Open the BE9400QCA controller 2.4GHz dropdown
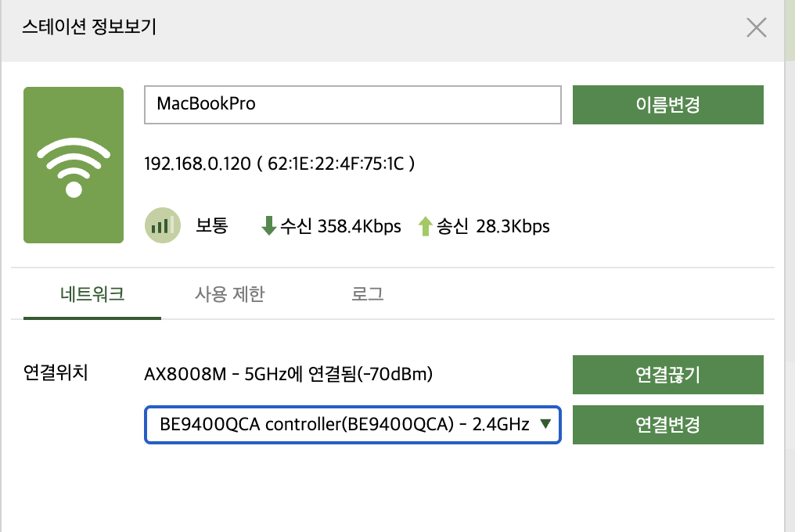Viewport: 795px width, 532px height. [353, 425]
